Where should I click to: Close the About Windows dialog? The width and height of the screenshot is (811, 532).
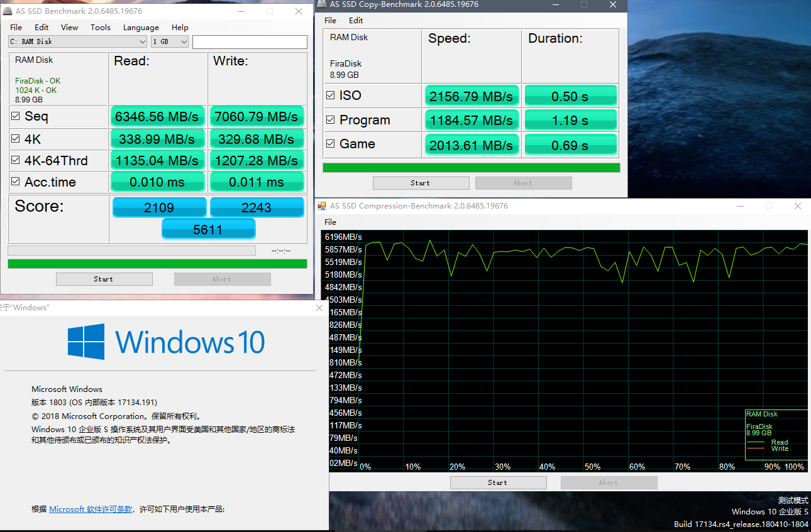[319, 308]
